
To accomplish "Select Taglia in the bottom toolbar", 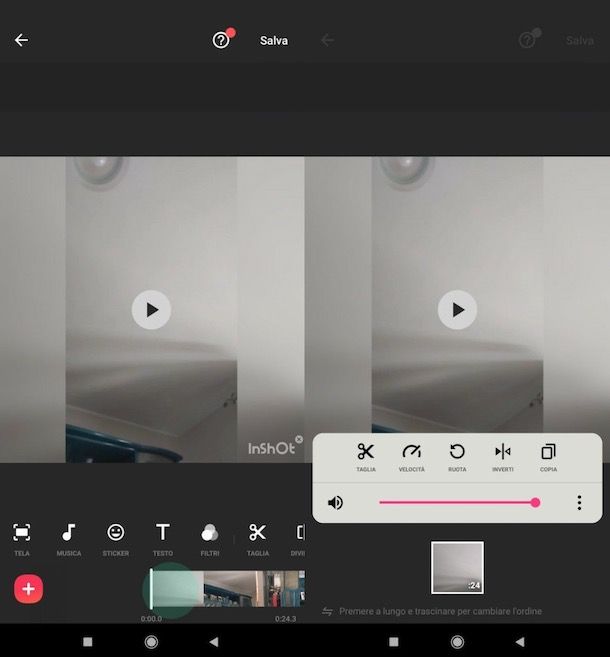I will [257, 539].
